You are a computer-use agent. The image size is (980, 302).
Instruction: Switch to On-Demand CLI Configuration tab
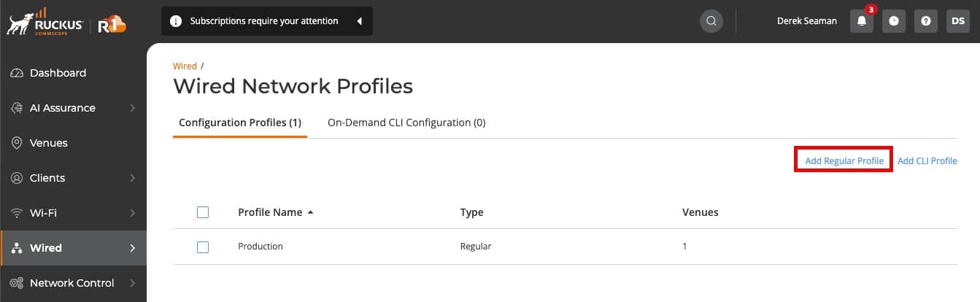[406, 123]
